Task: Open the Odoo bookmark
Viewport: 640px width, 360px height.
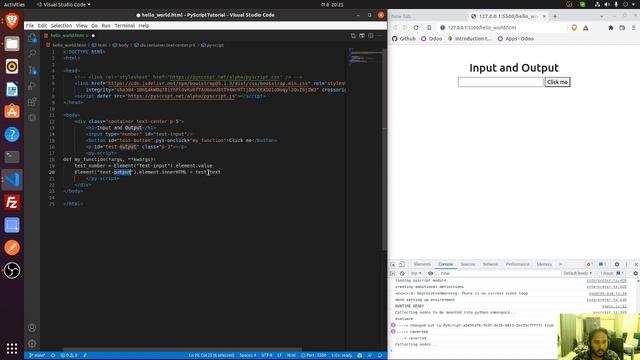Action: pyautogui.click(x=431, y=39)
